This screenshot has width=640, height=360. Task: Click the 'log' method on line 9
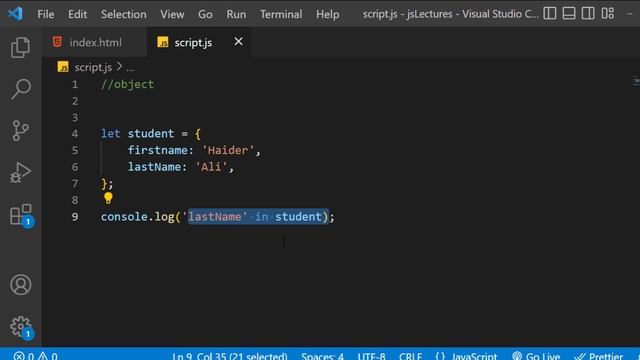(164, 217)
